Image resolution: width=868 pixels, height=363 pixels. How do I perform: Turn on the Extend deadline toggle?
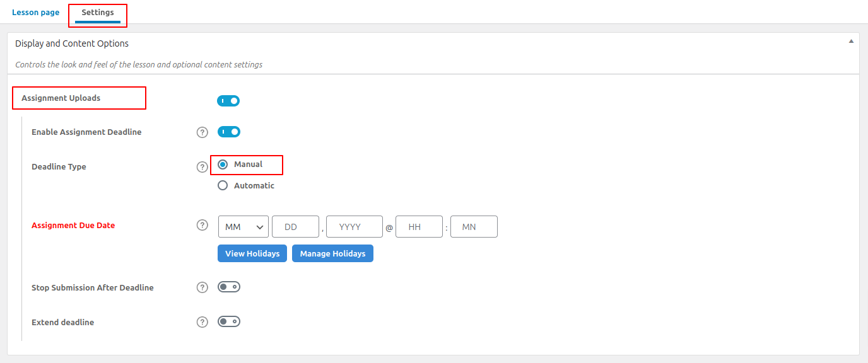tap(229, 321)
